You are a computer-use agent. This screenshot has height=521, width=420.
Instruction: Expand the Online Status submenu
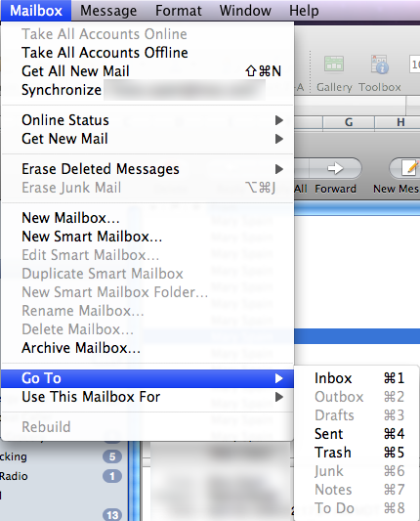click(x=147, y=120)
